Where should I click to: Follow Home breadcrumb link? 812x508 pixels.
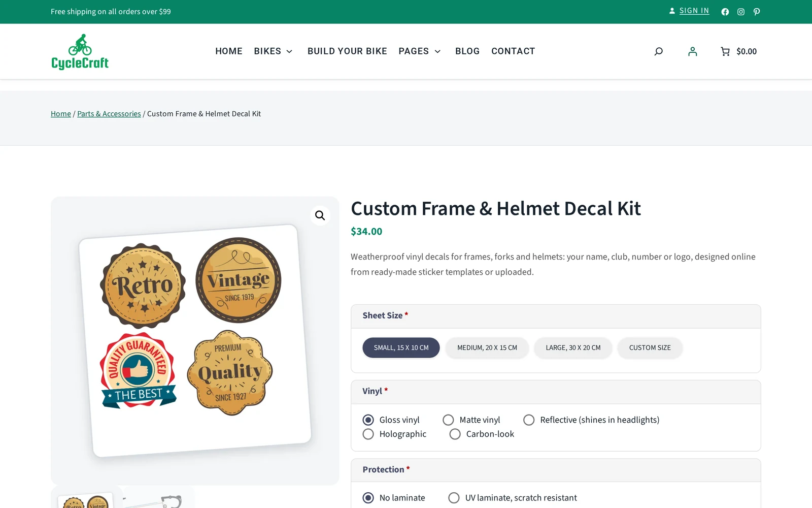coord(61,114)
